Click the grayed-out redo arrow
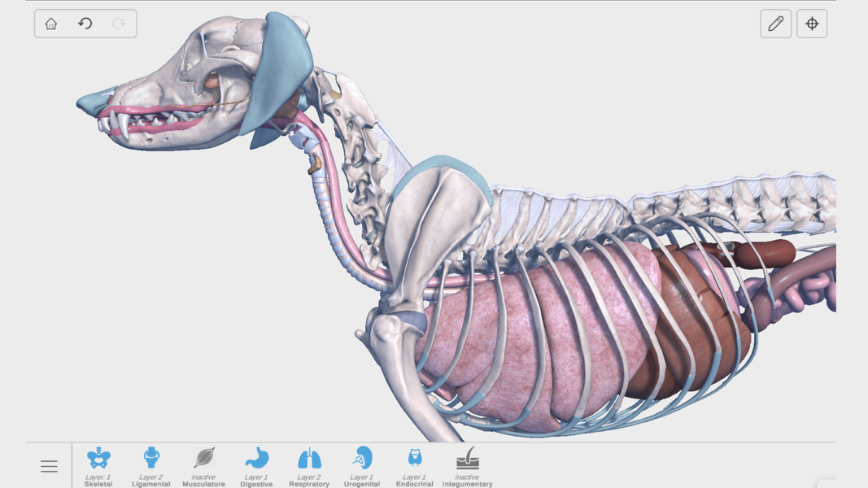The width and height of the screenshot is (868, 488). click(119, 24)
